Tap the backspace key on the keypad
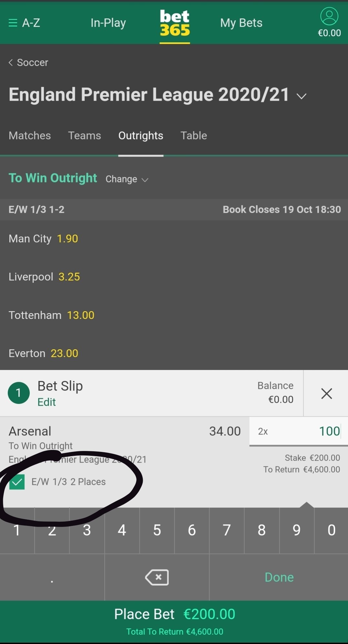Screen dimensions: 348x644 pyautogui.click(x=157, y=577)
